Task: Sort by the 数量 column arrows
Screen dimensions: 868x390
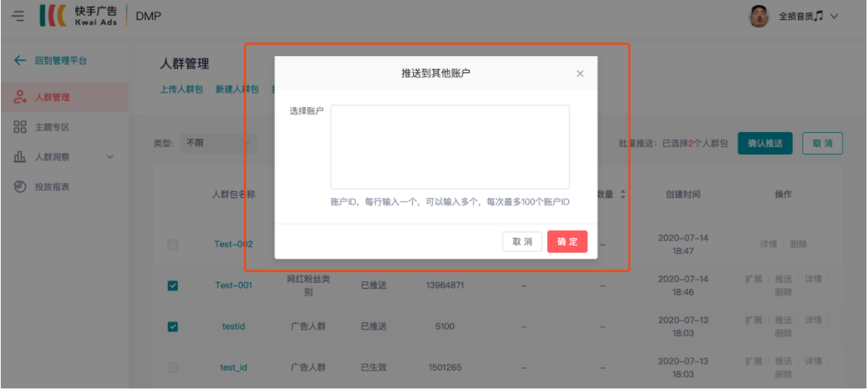Action: (x=623, y=195)
